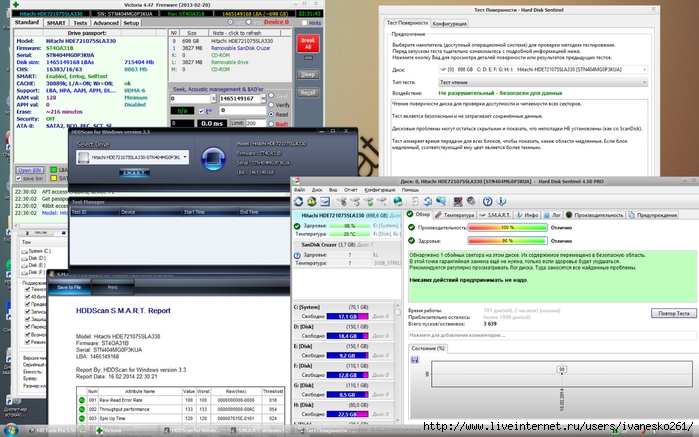Toggle the Hints checkbox in Victoria

(304, 23)
